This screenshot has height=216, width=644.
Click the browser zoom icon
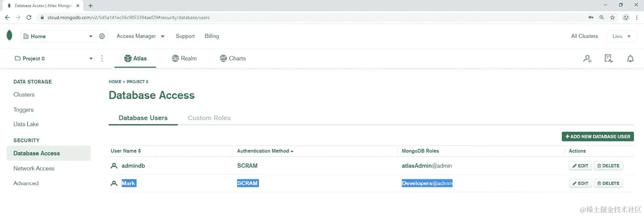click(x=601, y=17)
